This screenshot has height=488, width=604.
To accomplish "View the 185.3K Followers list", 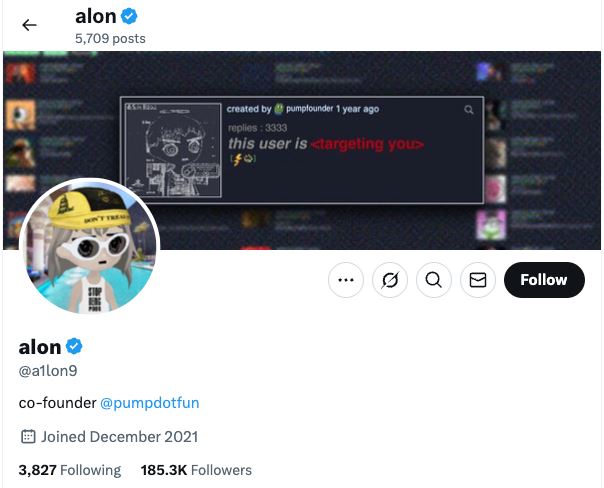I will [x=196, y=470].
